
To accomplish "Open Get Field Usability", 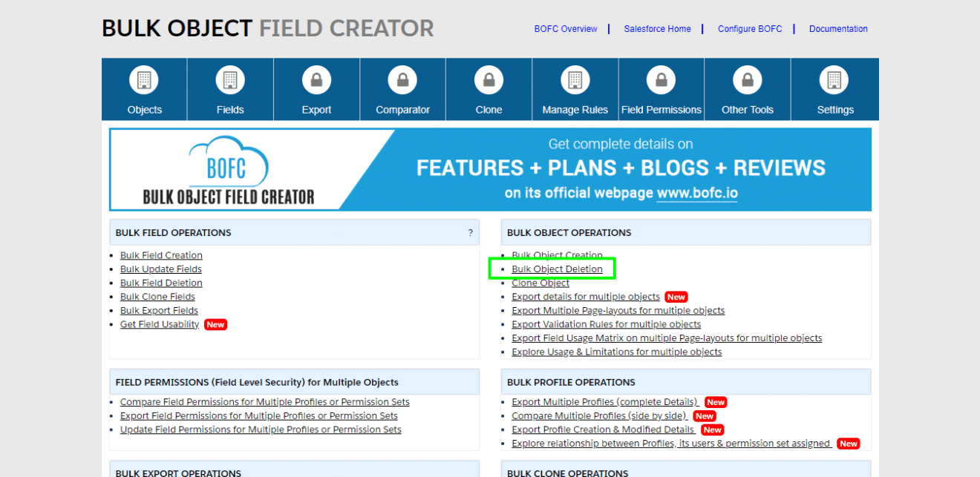I will point(159,324).
